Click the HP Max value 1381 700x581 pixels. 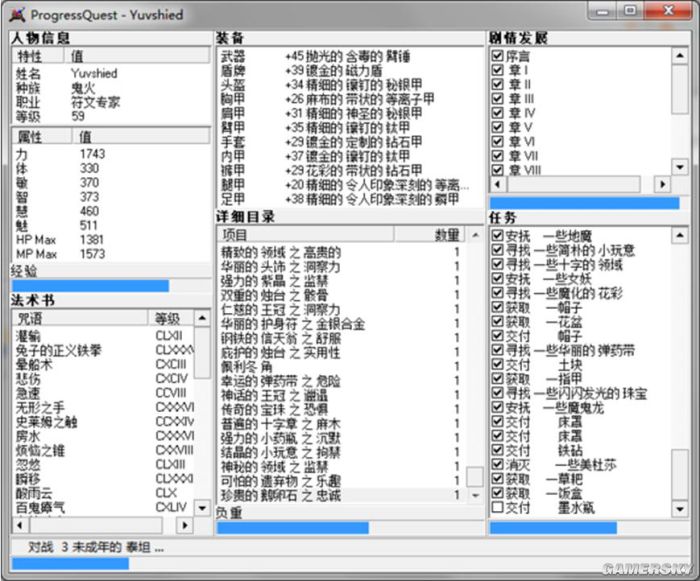[x=92, y=240]
